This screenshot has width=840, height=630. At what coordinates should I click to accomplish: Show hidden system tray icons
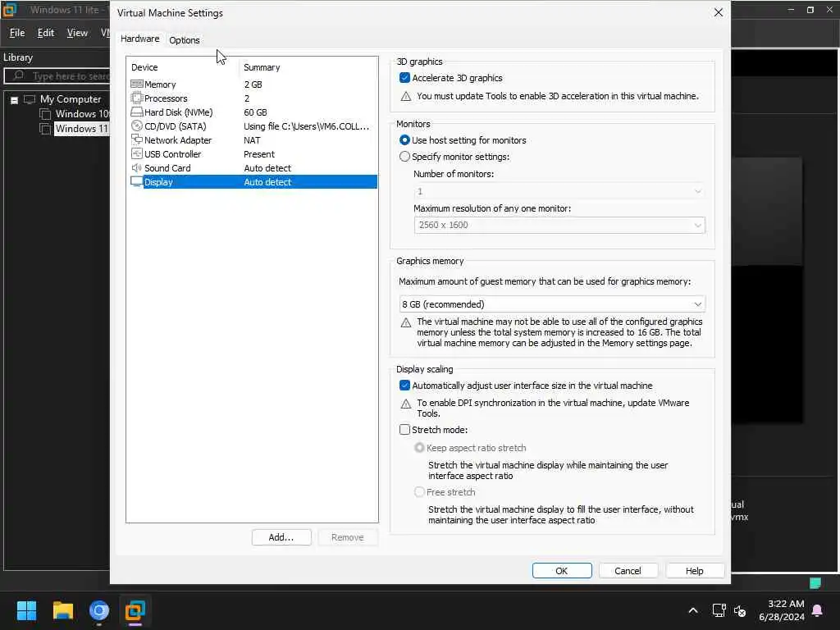[692, 610]
